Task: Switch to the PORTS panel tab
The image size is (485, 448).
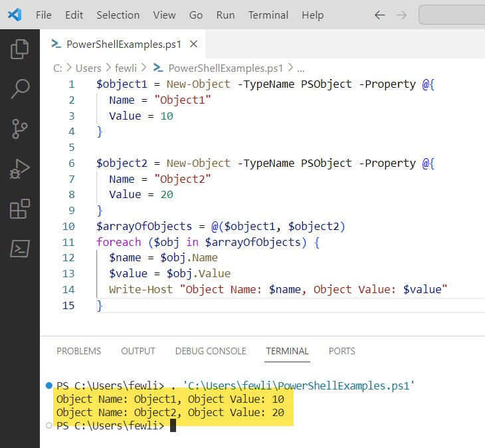Action: point(341,351)
